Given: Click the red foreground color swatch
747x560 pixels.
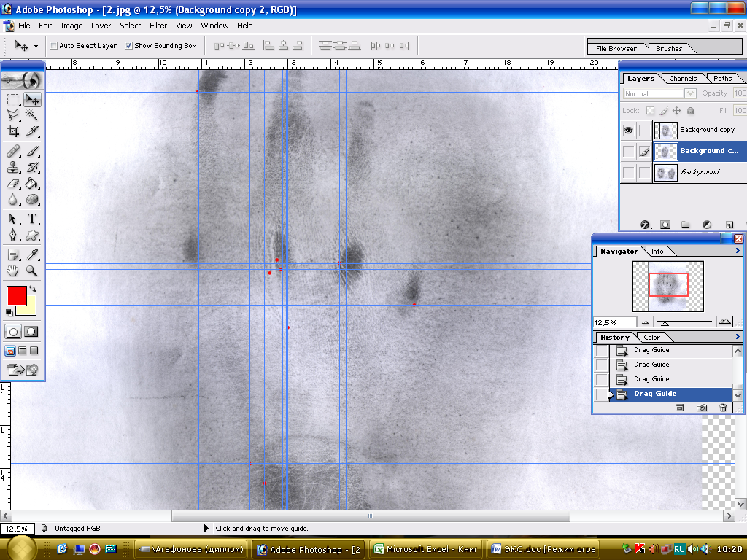Looking at the screenshot, I should [16, 295].
